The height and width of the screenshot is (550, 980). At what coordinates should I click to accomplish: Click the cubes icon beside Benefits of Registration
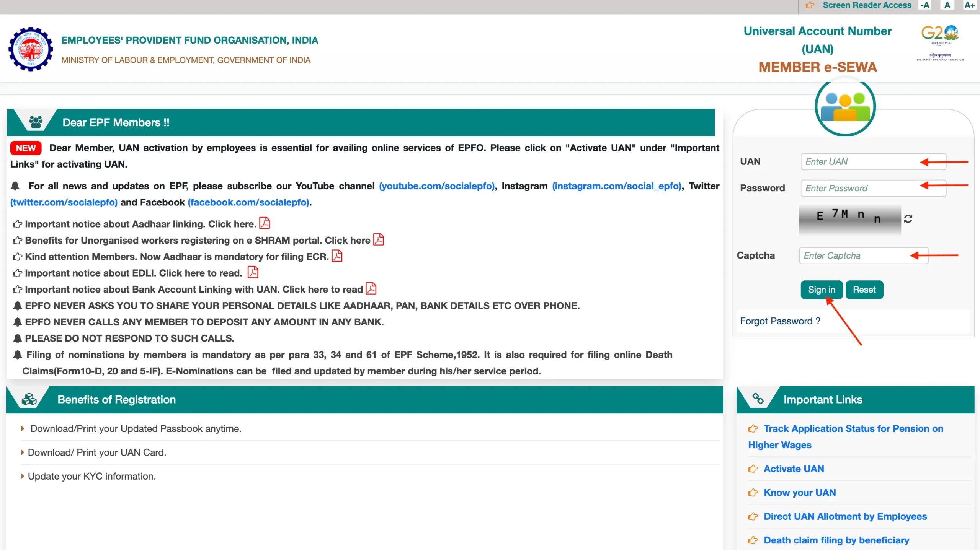point(29,399)
